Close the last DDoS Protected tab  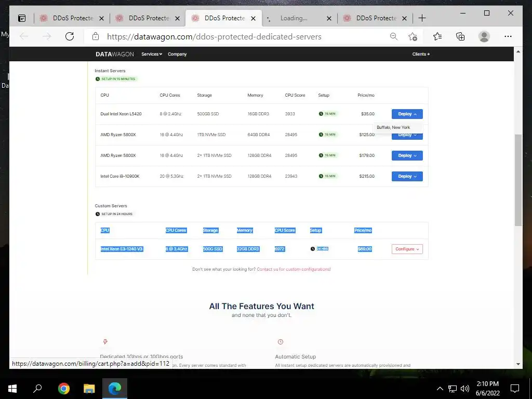click(404, 18)
